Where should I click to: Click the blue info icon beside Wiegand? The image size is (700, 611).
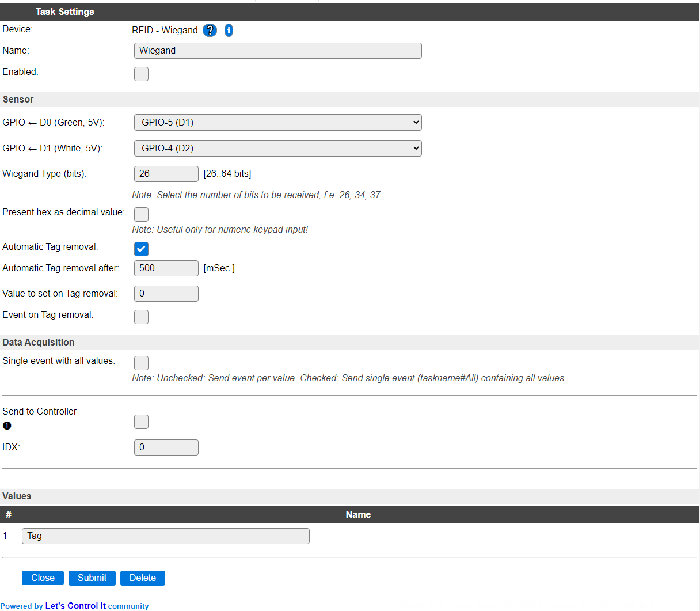click(229, 31)
